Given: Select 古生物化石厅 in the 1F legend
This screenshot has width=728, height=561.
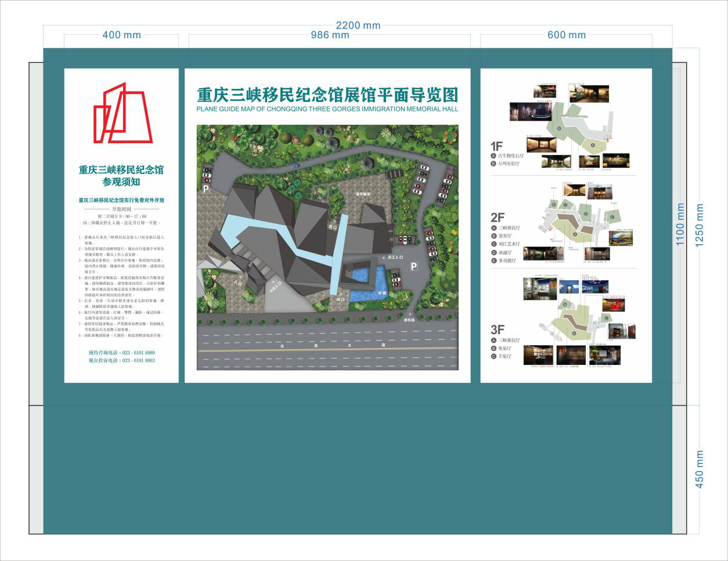Looking at the screenshot, I should [x=510, y=156].
